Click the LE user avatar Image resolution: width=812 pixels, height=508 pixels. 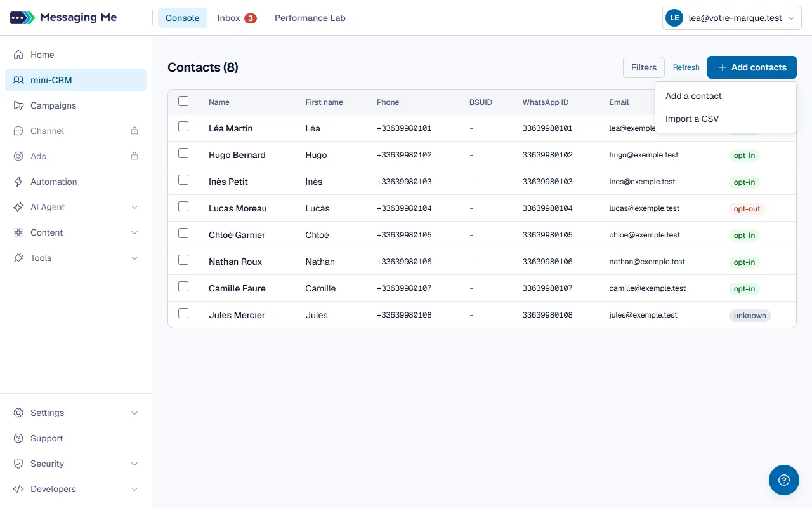[x=674, y=18]
